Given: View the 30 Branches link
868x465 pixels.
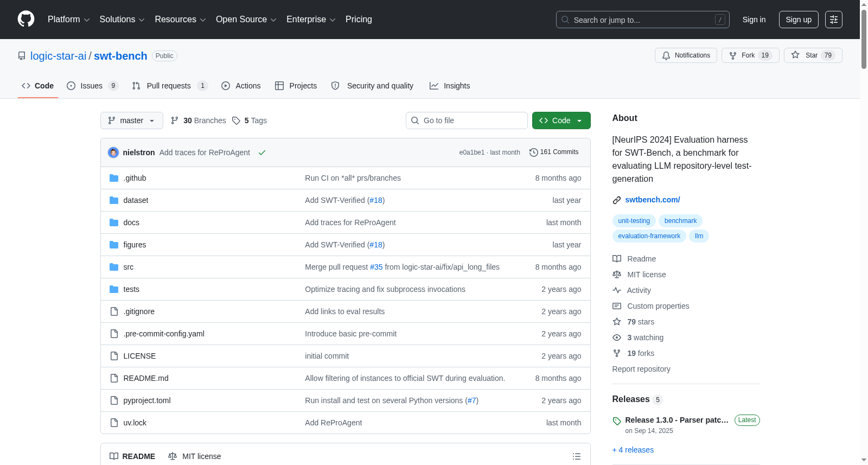Looking at the screenshot, I should 198,120.
